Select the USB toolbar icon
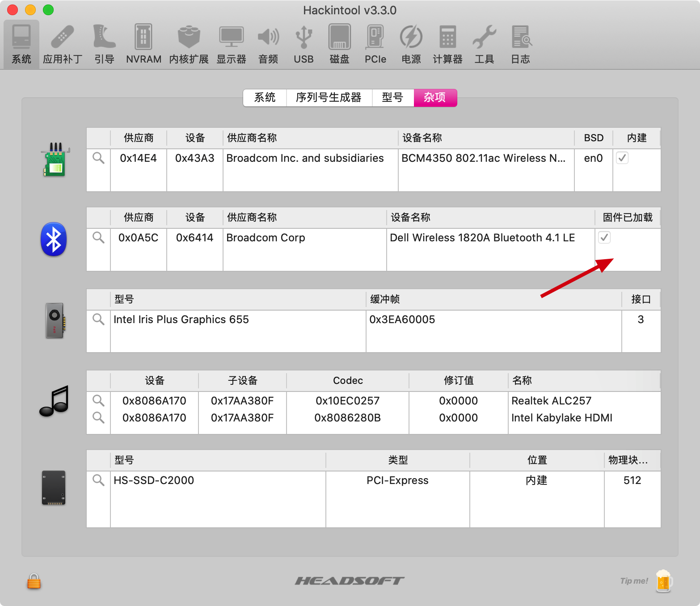Image resolution: width=700 pixels, height=606 pixels. click(x=304, y=44)
